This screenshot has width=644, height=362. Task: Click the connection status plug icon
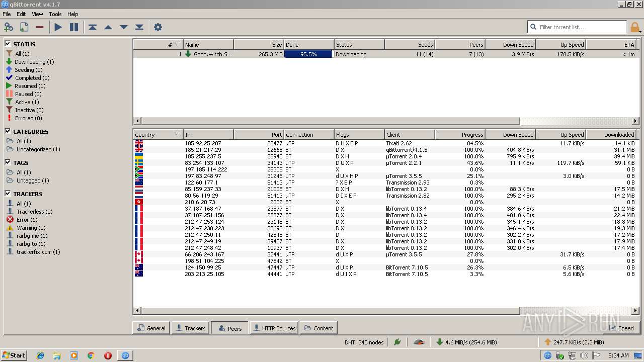tap(397, 342)
